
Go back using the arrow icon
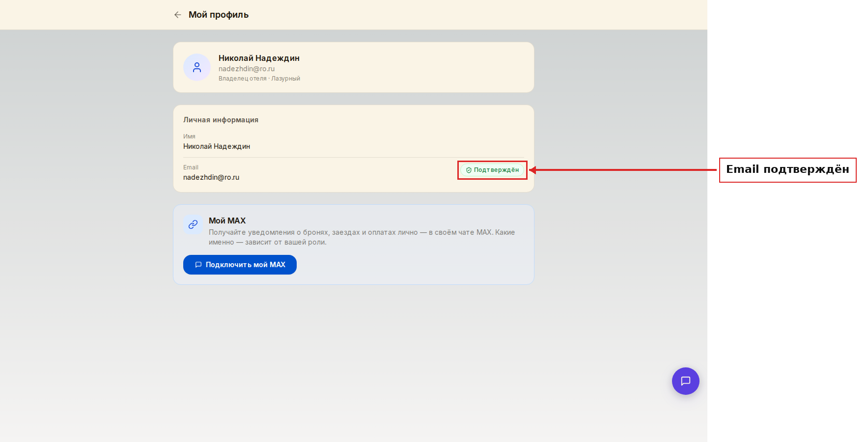[x=178, y=15]
